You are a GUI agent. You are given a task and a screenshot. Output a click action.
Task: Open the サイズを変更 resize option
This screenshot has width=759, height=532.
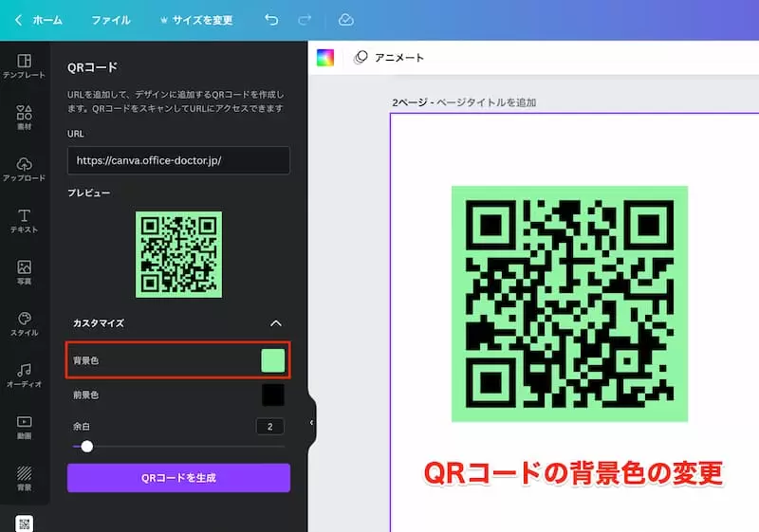tap(196, 20)
